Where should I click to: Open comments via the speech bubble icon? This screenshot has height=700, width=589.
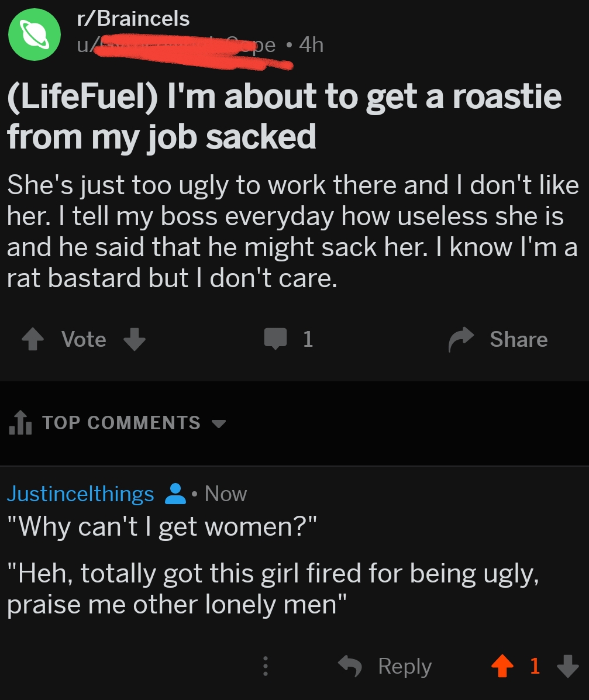tap(275, 339)
